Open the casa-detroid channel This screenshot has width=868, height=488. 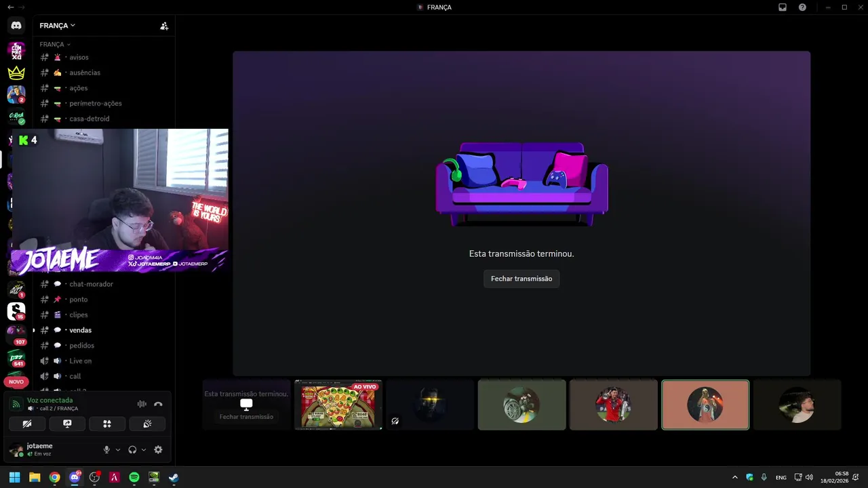click(x=103, y=119)
